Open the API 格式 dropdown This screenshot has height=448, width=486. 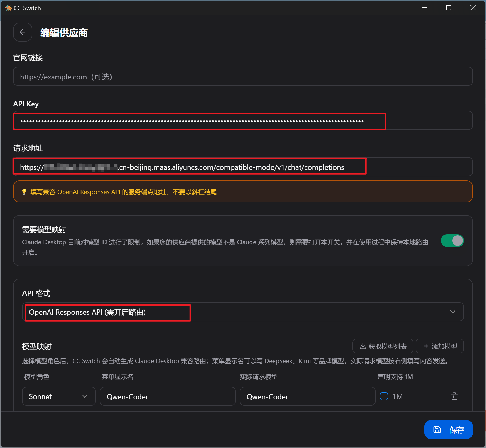243,312
